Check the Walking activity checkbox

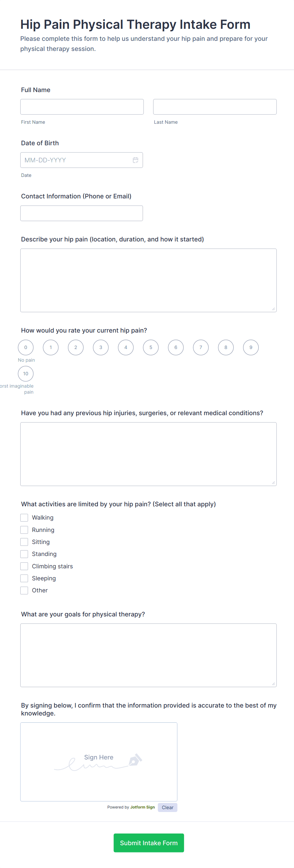(x=24, y=518)
